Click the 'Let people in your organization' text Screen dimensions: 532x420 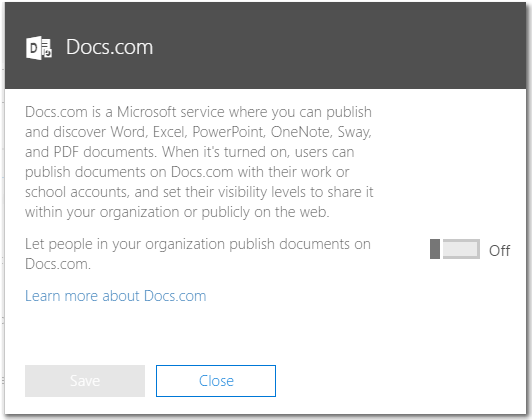(x=198, y=254)
